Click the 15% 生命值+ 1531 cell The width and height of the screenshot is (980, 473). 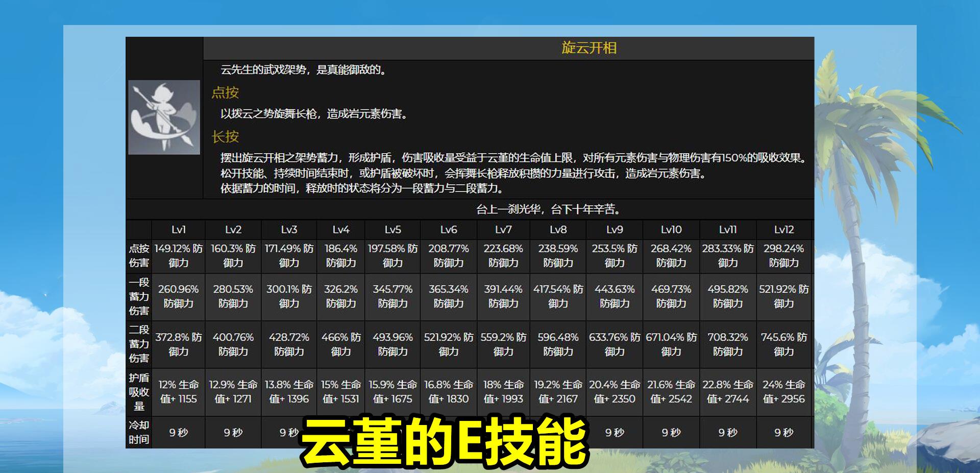(x=341, y=392)
